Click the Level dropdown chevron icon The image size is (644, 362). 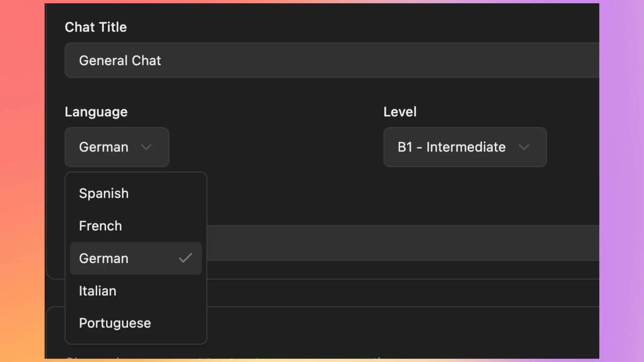click(x=524, y=147)
